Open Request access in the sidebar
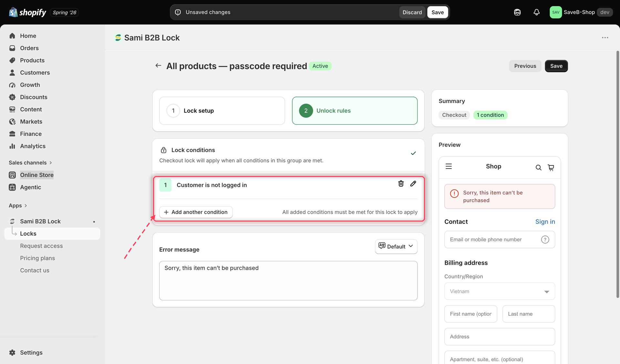The image size is (620, 364). 41,246
